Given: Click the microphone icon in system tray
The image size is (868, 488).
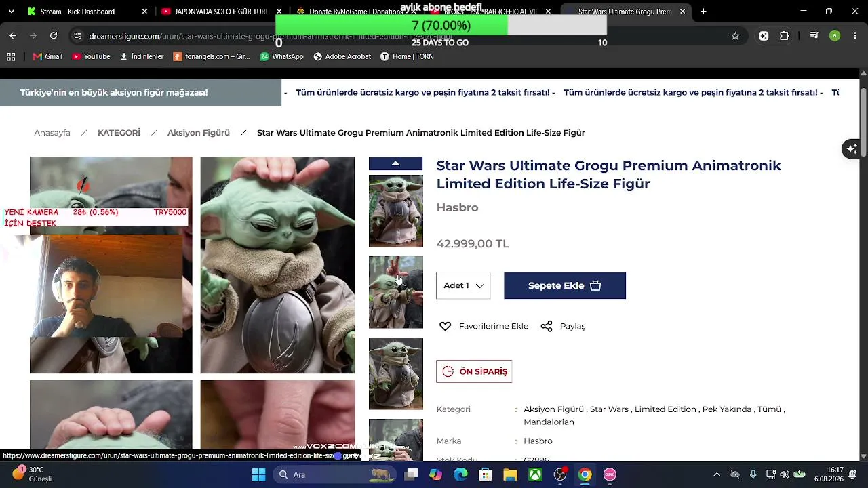Looking at the screenshot, I should pyautogui.click(x=753, y=474).
